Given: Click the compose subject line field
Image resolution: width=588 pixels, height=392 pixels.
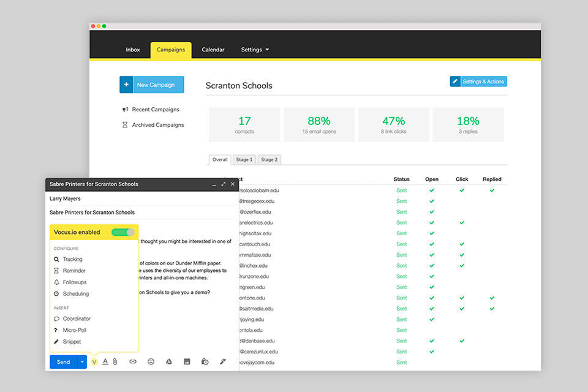Looking at the screenshot, I should 141,213.
